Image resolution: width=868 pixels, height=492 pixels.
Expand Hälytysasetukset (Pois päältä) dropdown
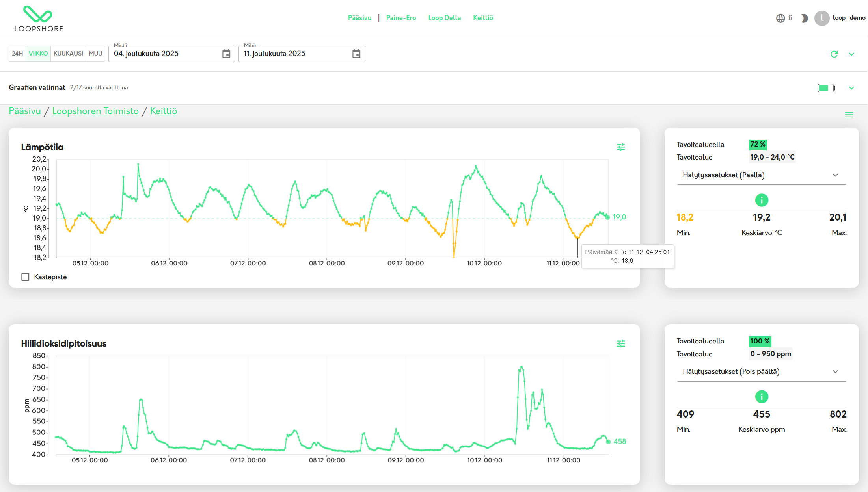(761, 371)
